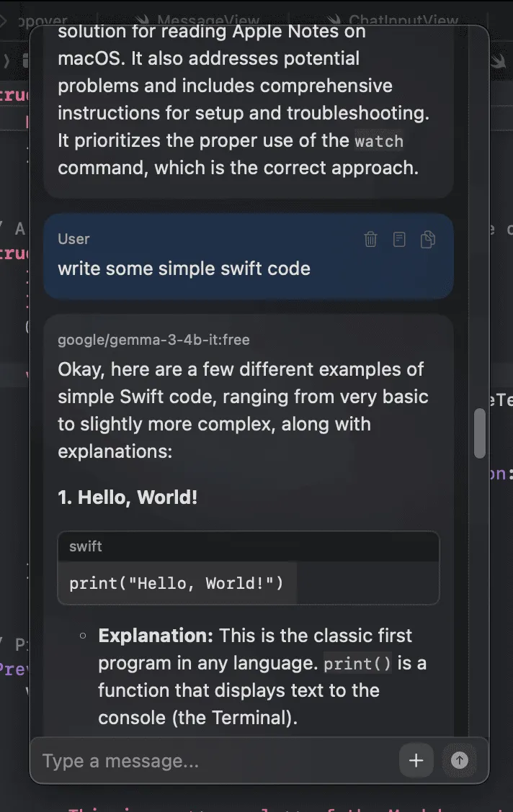Open the popover tab in the editor
The height and width of the screenshot is (812, 513).
(42, 20)
